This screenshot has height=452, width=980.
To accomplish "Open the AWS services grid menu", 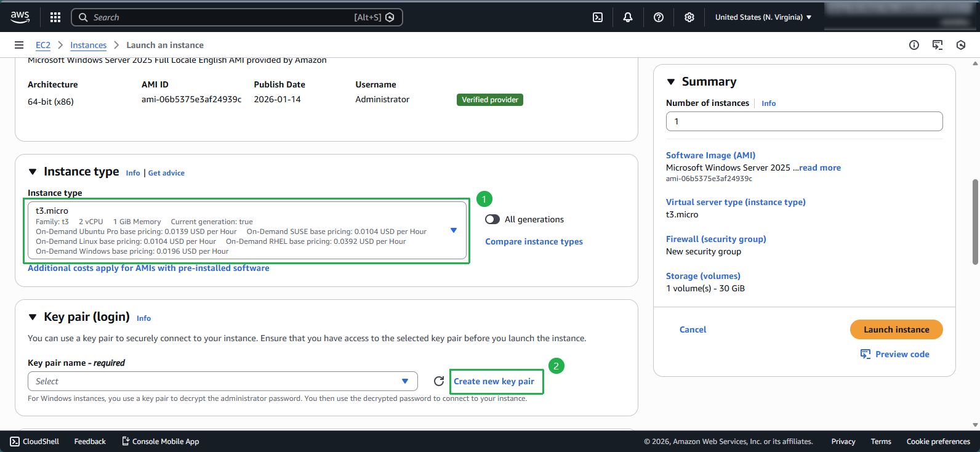I will click(x=55, y=17).
